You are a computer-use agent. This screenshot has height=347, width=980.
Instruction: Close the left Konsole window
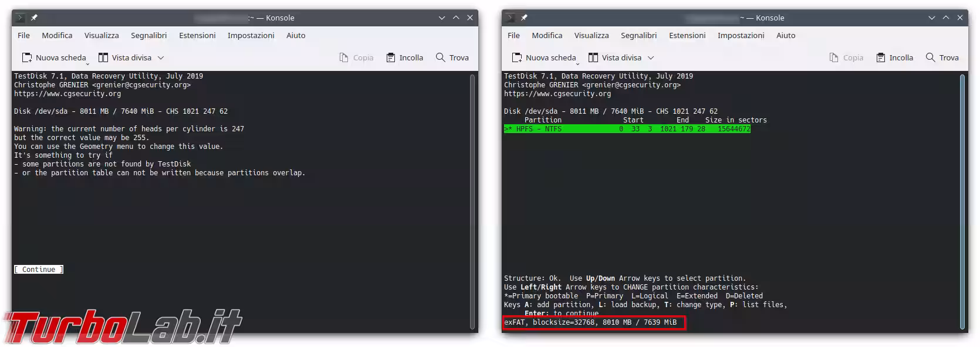(470, 18)
